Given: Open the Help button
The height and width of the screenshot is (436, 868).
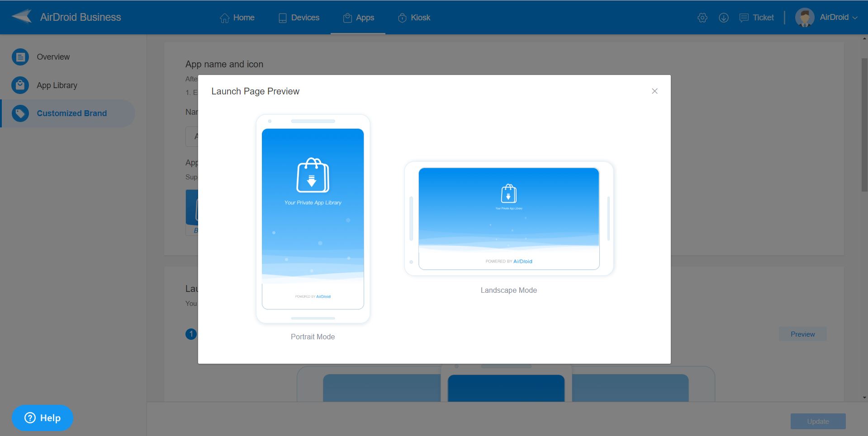Looking at the screenshot, I should 43,418.
